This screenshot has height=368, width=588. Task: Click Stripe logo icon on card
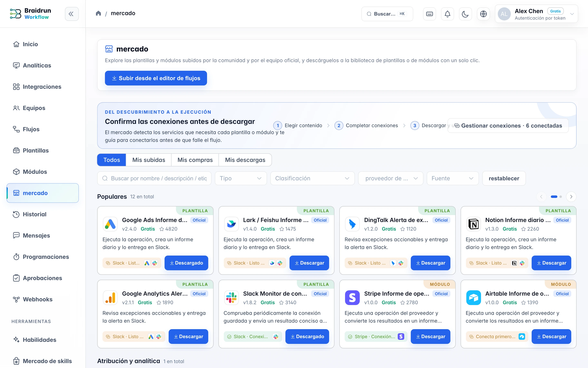point(352,297)
